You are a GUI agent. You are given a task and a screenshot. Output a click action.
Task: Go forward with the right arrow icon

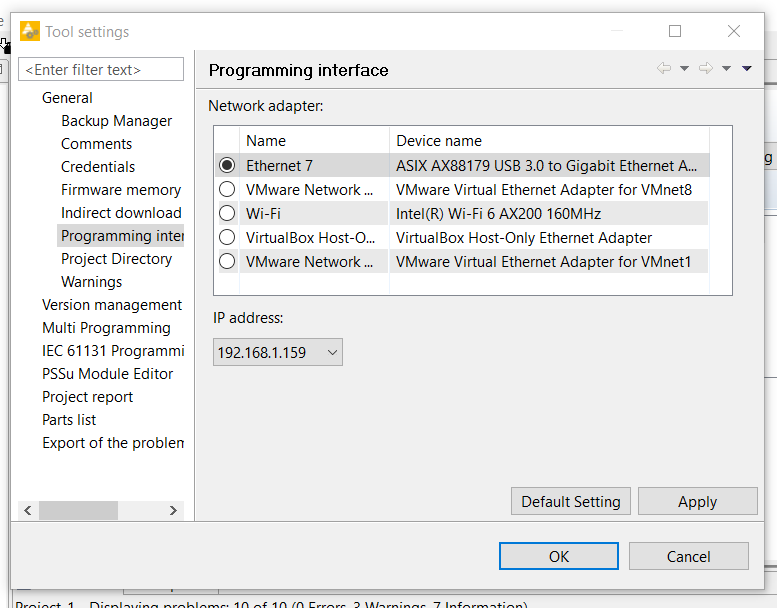pyautogui.click(x=706, y=68)
